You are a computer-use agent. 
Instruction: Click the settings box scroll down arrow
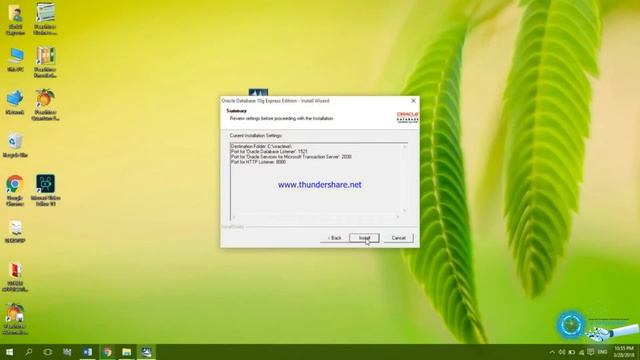pyautogui.click(x=404, y=211)
